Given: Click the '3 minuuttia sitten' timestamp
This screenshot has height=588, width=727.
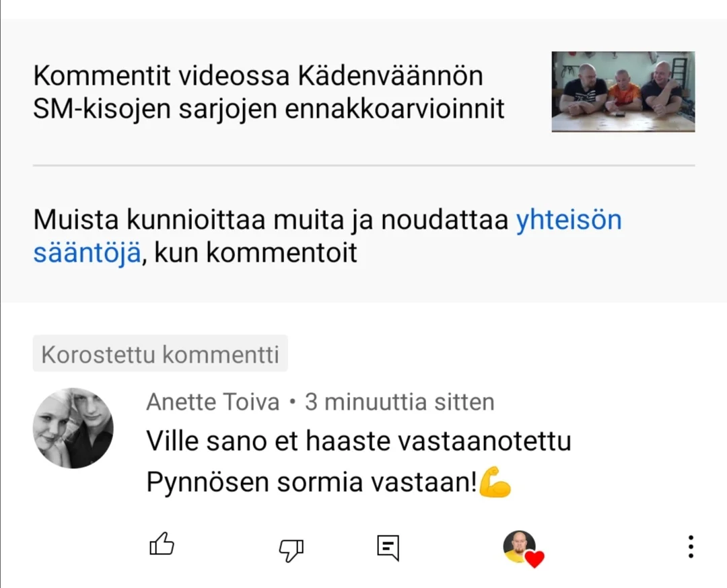Looking at the screenshot, I should tap(400, 402).
